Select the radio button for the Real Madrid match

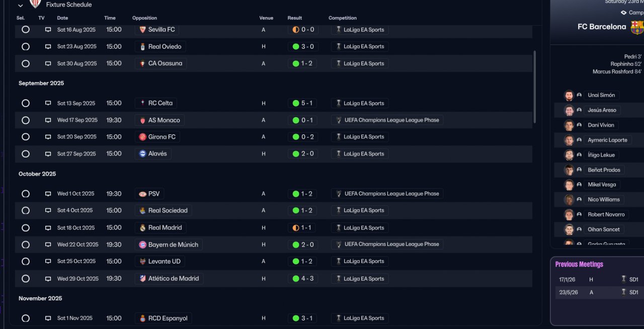click(26, 228)
